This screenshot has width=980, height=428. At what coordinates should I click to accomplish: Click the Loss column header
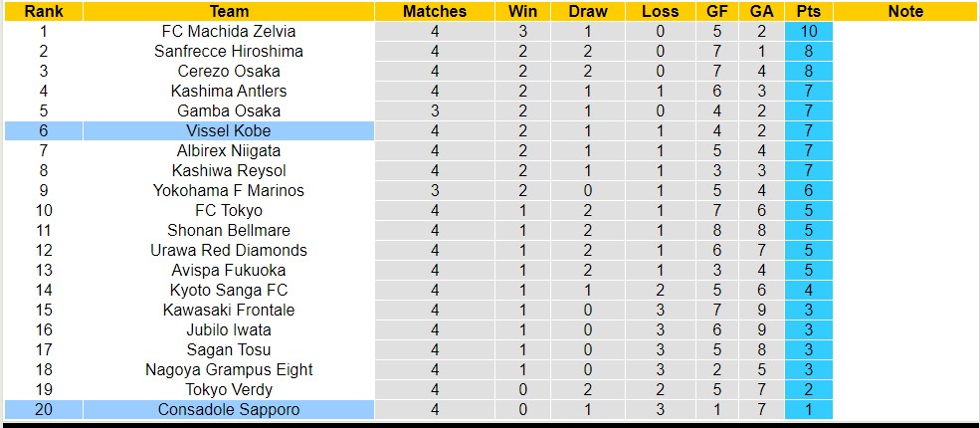[x=661, y=11]
